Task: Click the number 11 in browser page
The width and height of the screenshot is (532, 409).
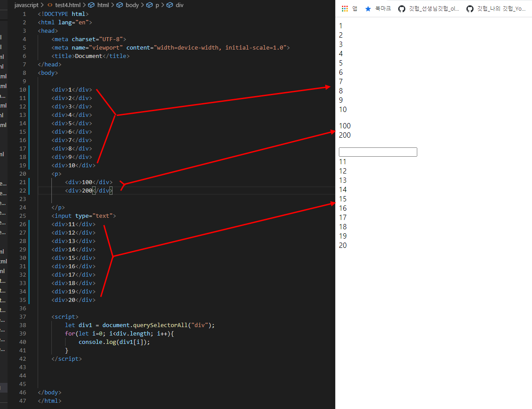Action: (343, 162)
